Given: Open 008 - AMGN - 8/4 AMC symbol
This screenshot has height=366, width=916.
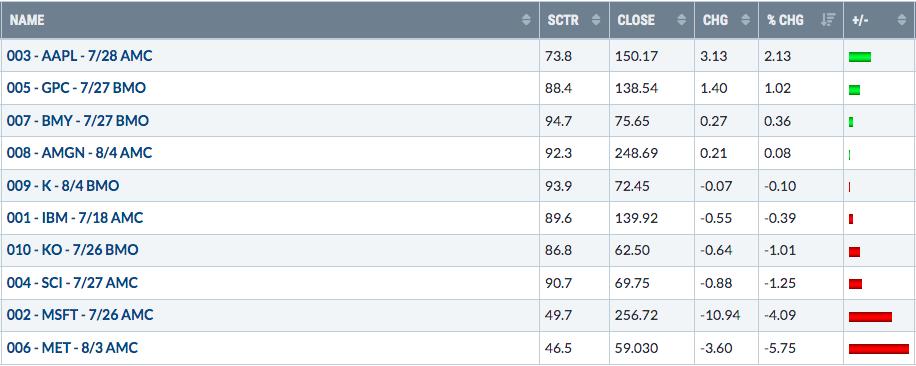Looking at the screenshot, I should click(79, 153).
